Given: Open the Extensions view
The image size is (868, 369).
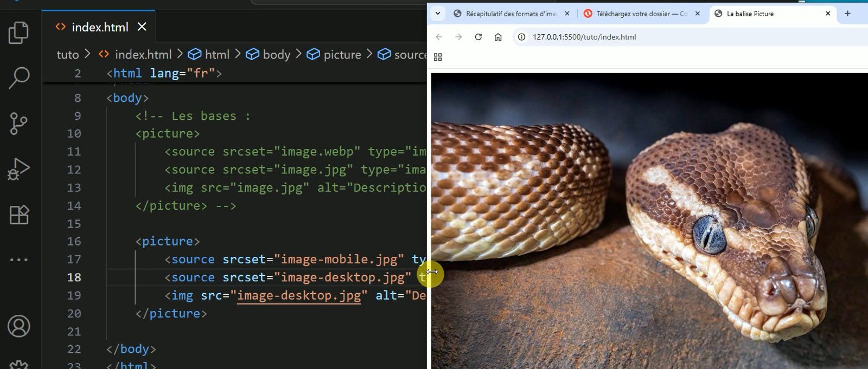Looking at the screenshot, I should [x=19, y=215].
